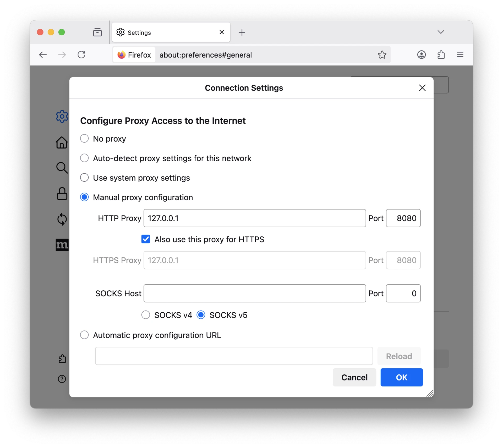Click the bookmark star icon
This screenshot has width=503, height=448.
pyautogui.click(x=382, y=55)
